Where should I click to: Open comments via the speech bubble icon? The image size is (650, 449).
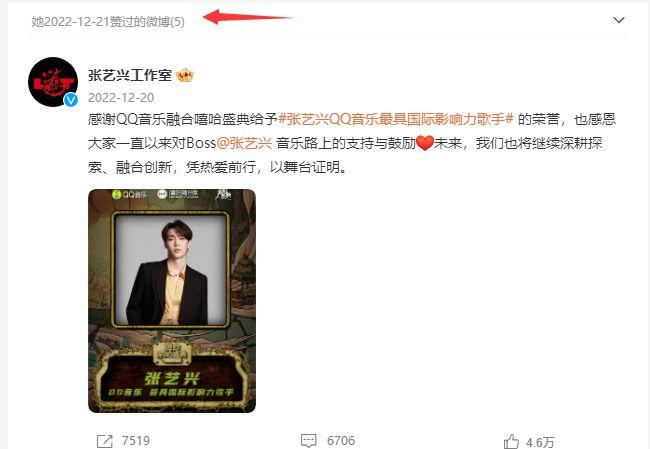pyautogui.click(x=308, y=441)
